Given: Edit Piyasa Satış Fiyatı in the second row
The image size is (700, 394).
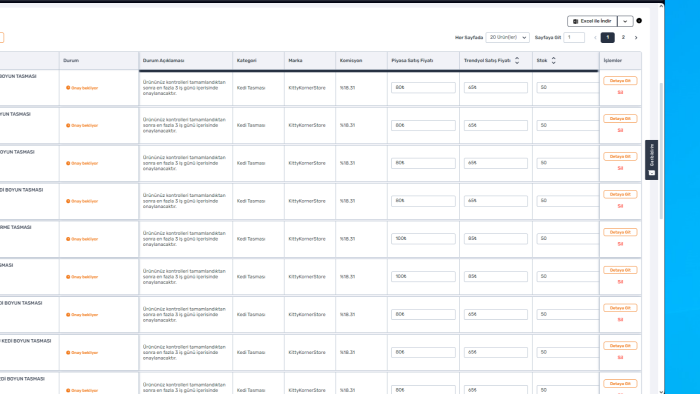Looking at the screenshot, I should 423,125.
